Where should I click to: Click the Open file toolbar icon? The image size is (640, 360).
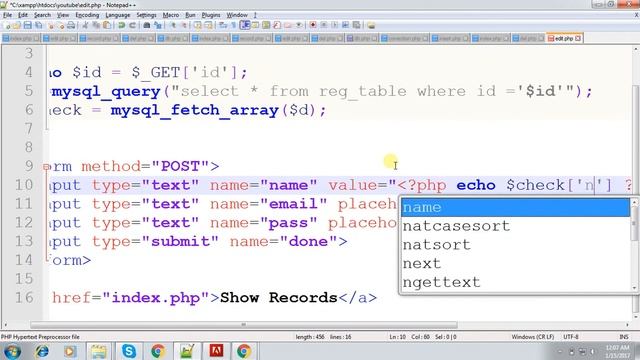(17, 25)
